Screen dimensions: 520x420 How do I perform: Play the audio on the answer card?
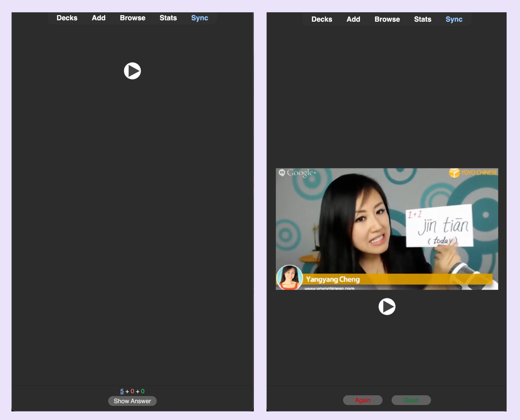[387, 307]
